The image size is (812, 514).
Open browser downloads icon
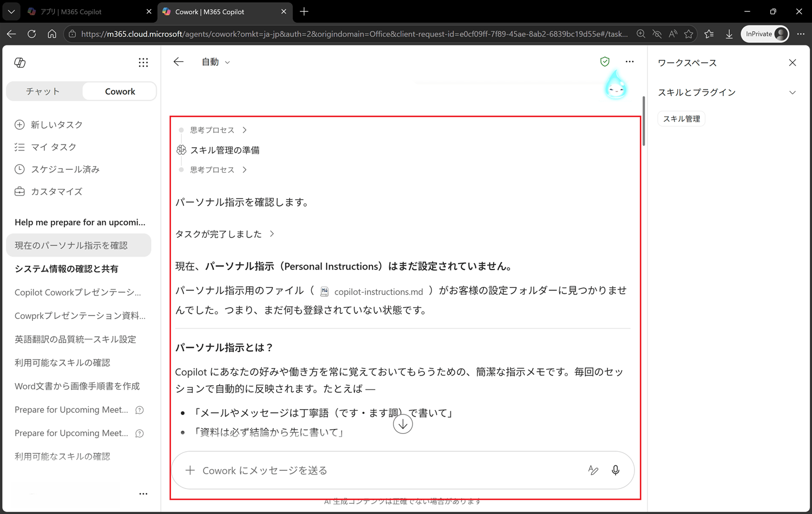point(729,34)
